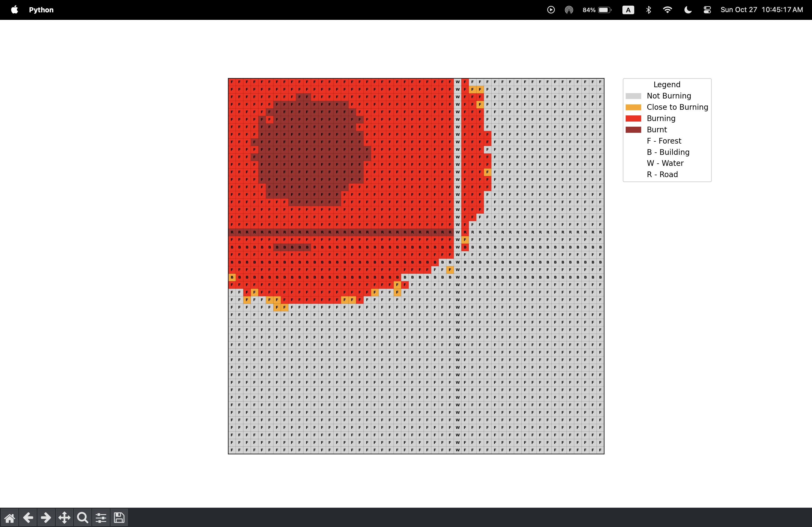Click the Now Playing play icon
The image size is (812, 527).
point(551,10)
